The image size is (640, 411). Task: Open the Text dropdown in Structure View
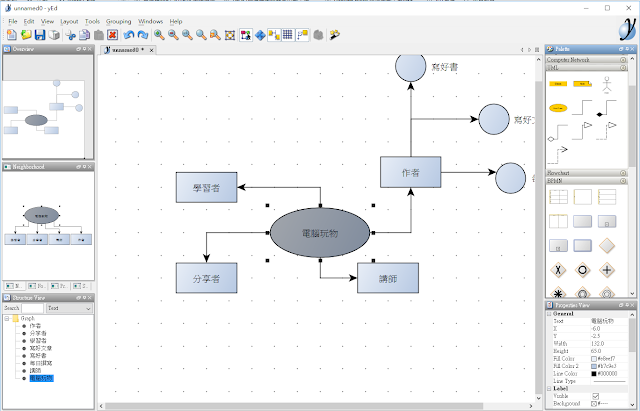tap(69, 308)
